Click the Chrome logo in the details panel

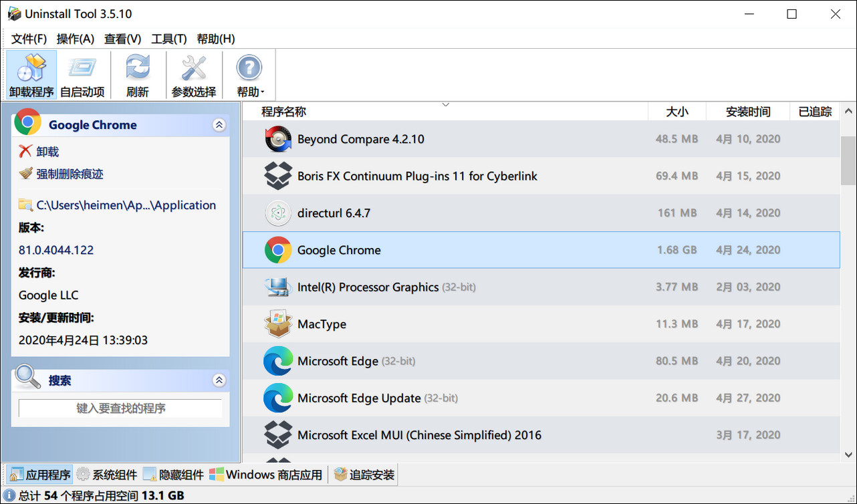[27, 123]
